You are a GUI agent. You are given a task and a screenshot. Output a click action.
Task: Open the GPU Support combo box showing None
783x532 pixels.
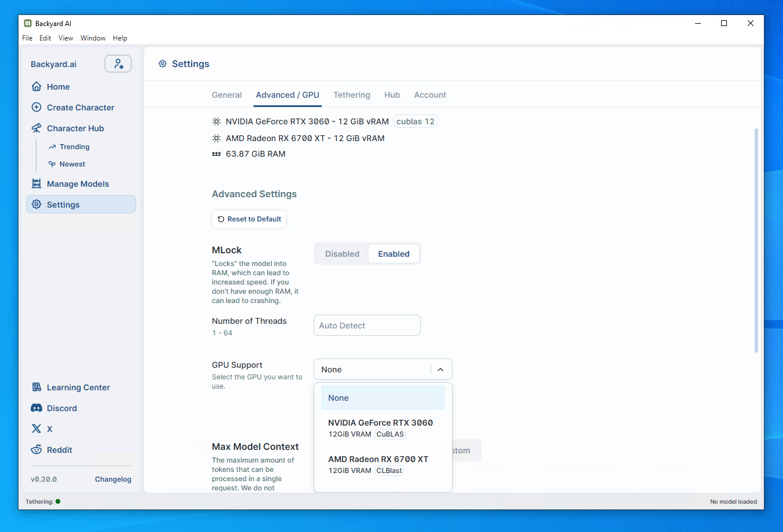(383, 370)
